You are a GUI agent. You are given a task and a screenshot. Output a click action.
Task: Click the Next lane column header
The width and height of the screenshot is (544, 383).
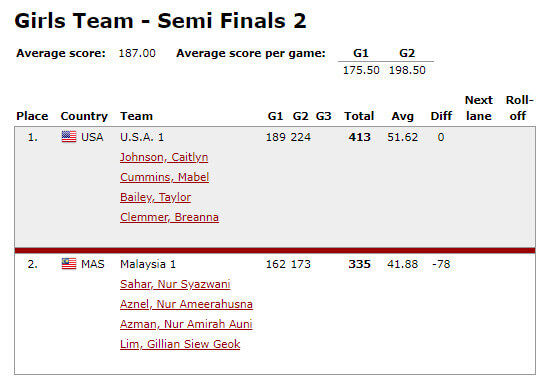coord(479,108)
